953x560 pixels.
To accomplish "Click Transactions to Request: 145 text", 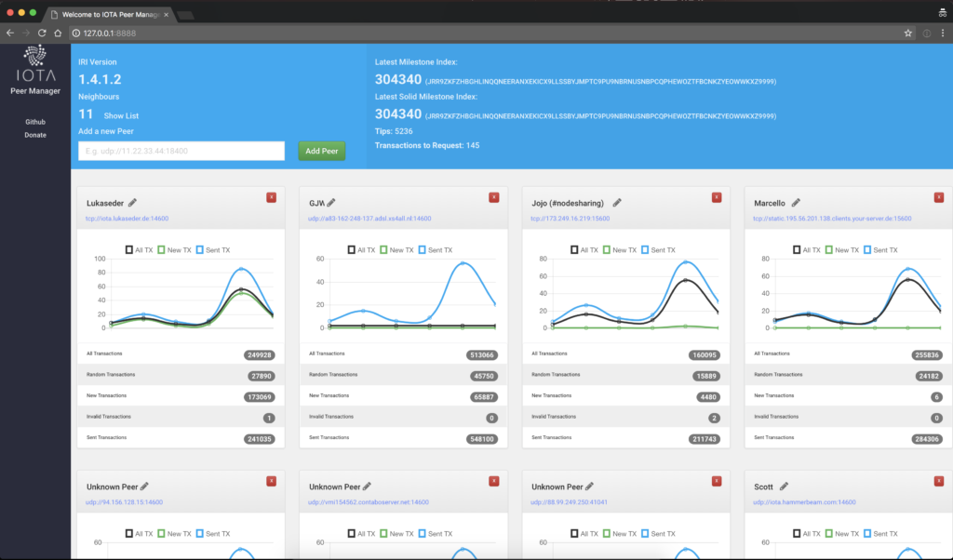I will point(427,145).
